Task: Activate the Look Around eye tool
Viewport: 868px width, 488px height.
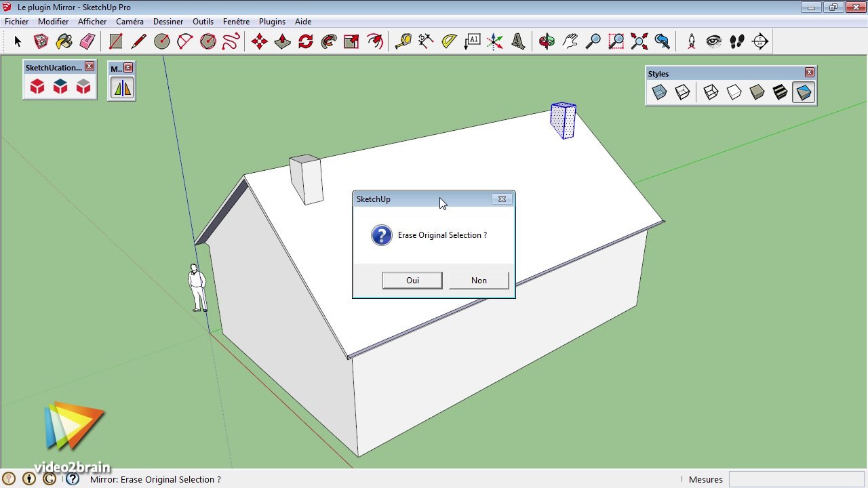Action: 714,41
